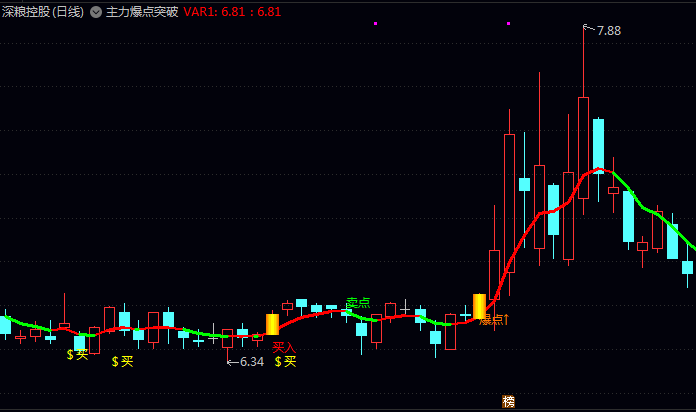Click the red 买入 signal label
Viewport: 696px width, 412px height.
click(x=284, y=348)
